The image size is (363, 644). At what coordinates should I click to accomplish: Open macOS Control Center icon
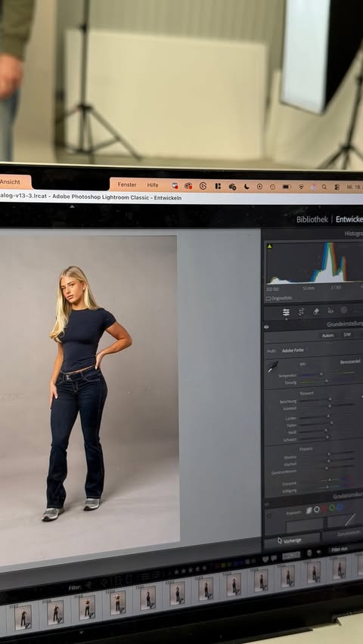tap(337, 187)
